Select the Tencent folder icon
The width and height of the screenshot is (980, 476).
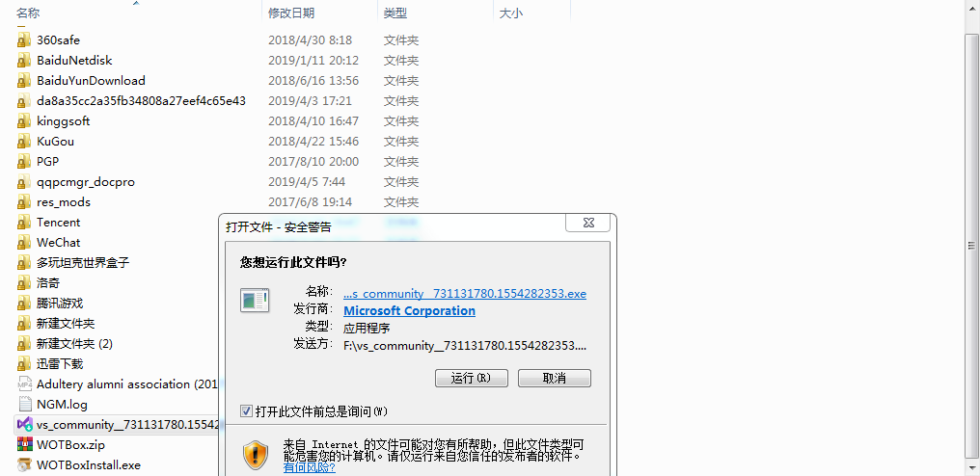24,223
